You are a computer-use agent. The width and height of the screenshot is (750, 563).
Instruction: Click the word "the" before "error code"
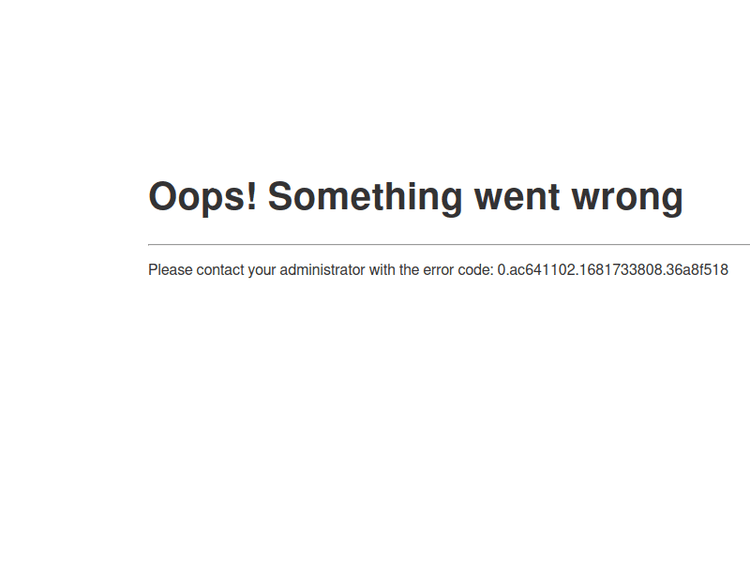click(x=409, y=270)
